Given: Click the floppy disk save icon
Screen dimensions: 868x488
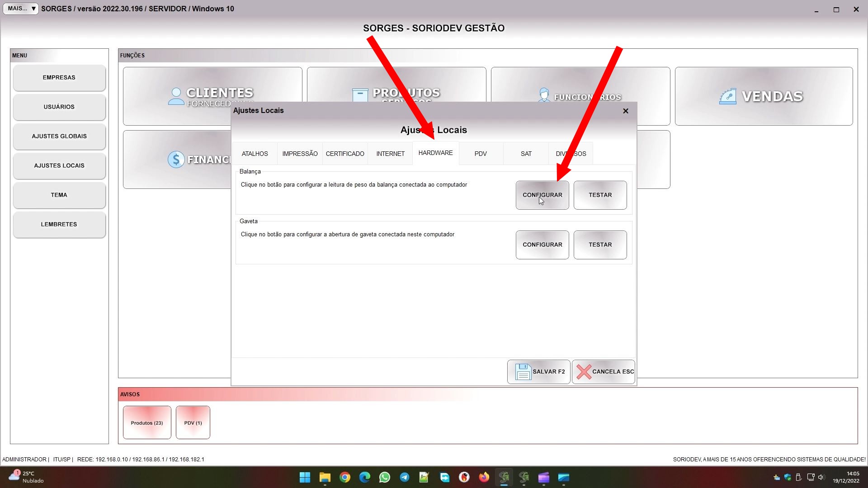Looking at the screenshot, I should click(x=523, y=372).
